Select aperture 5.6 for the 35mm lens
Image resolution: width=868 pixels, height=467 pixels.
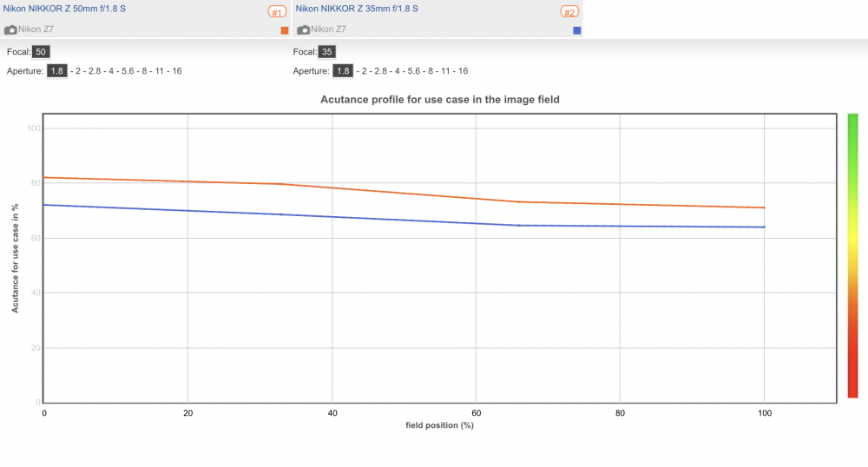pyautogui.click(x=414, y=71)
